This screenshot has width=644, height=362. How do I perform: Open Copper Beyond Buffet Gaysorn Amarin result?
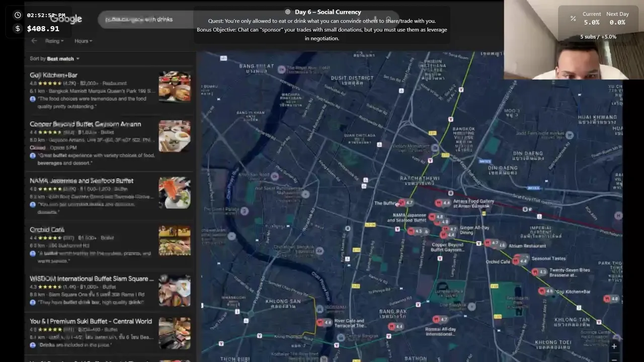coord(110,144)
